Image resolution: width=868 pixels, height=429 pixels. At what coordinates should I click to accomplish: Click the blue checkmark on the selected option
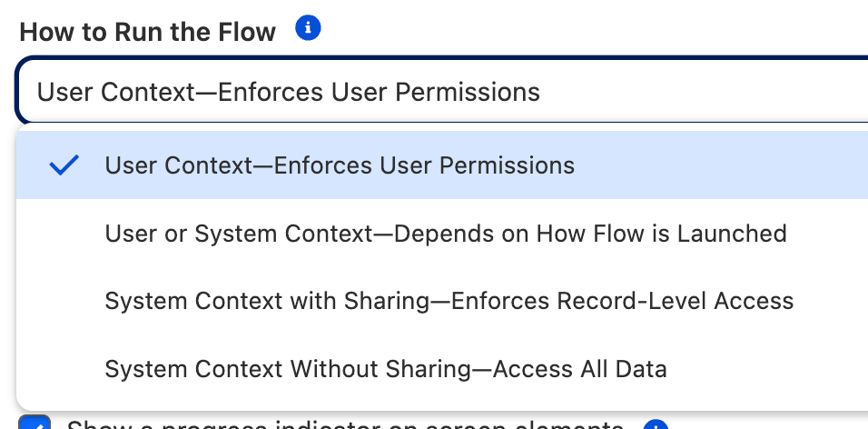64,165
